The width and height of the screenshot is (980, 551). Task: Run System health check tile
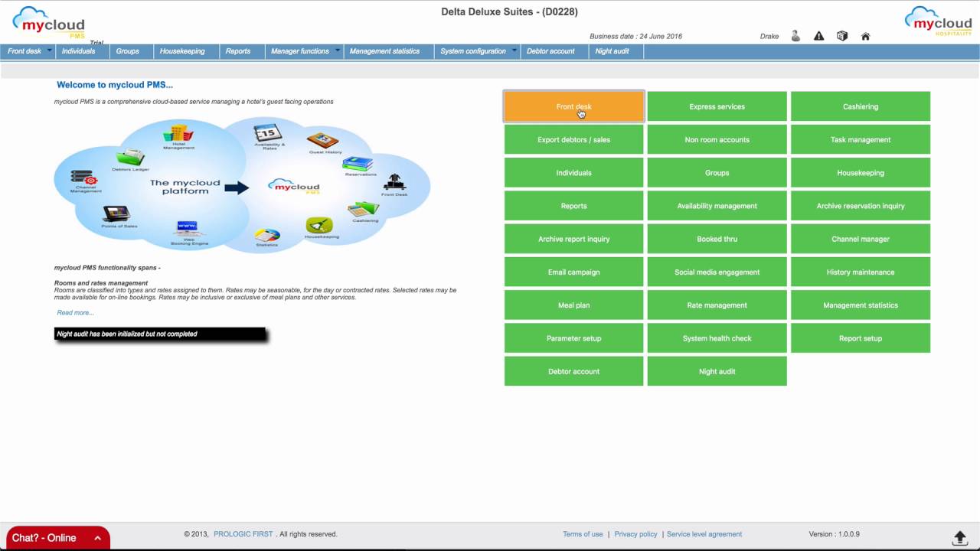click(x=717, y=338)
